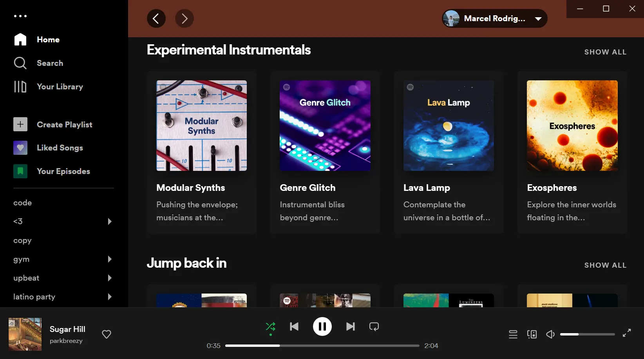Click the user profile avatar
The height and width of the screenshot is (359, 644).
(x=452, y=18)
